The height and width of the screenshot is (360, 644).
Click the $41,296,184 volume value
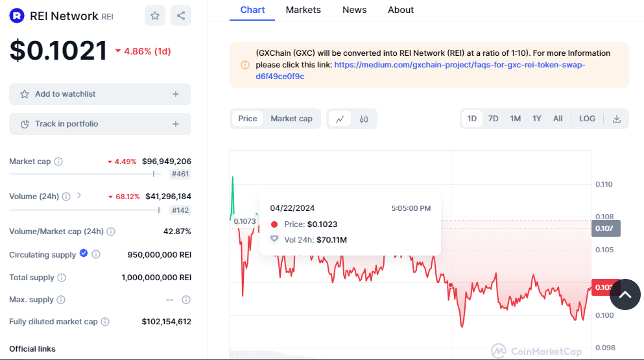click(168, 197)
